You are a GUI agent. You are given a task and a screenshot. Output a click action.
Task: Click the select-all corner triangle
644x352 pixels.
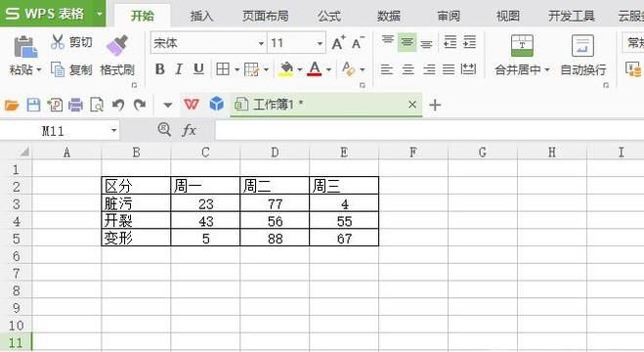pyautogui.click(x=24, y=153)
